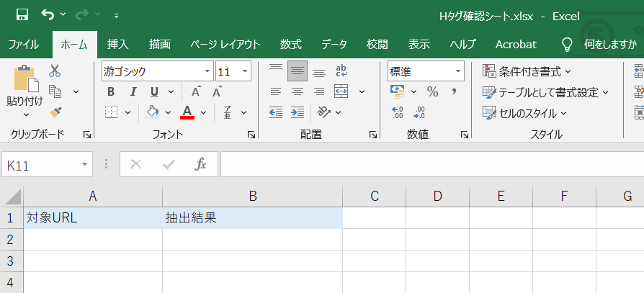Image resolution: width=644 pixels, height=293 pixels.
Task: Open font color palette dropdown
Action: pyautogui.click(x=203, y=112)
